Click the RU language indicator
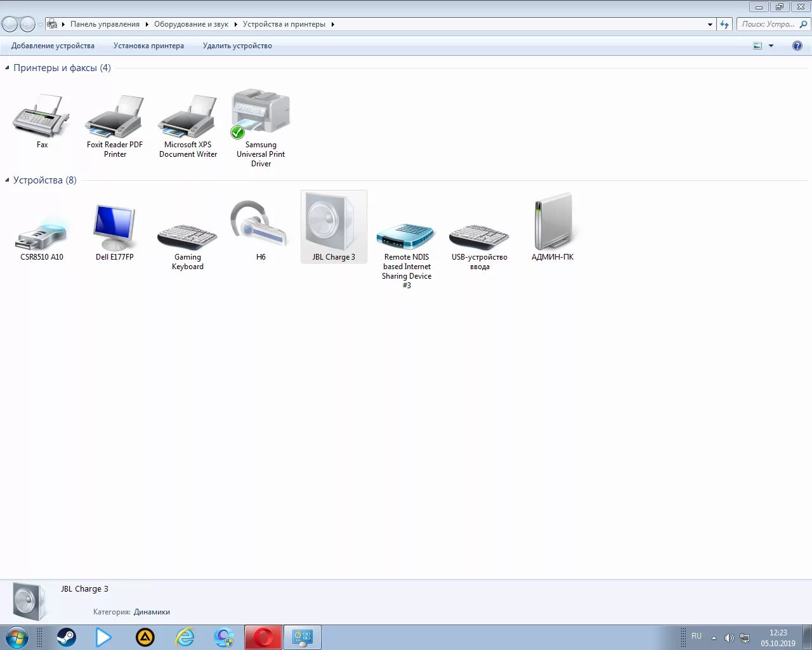Viewport: 812px width, 650px height. coord(697,636)
